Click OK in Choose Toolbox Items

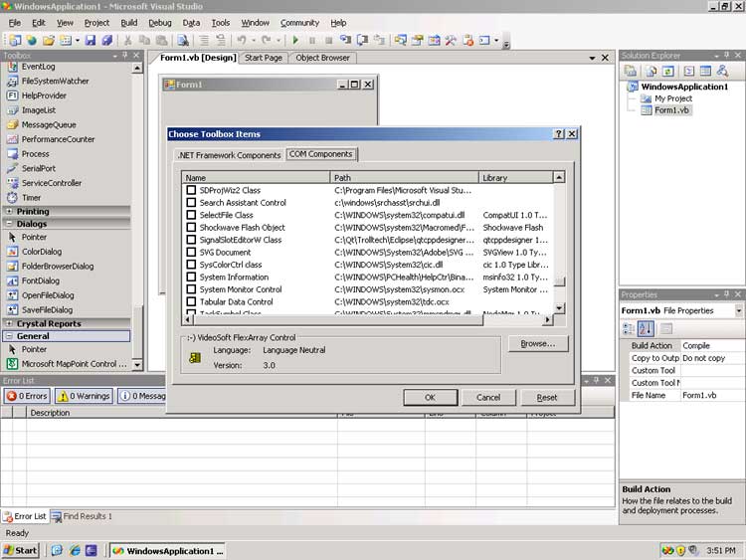430,397
